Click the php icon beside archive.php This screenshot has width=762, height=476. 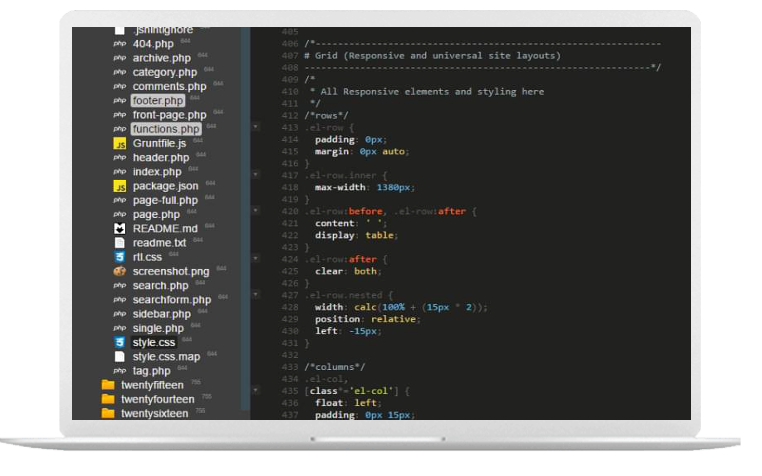tap(120, 58)
